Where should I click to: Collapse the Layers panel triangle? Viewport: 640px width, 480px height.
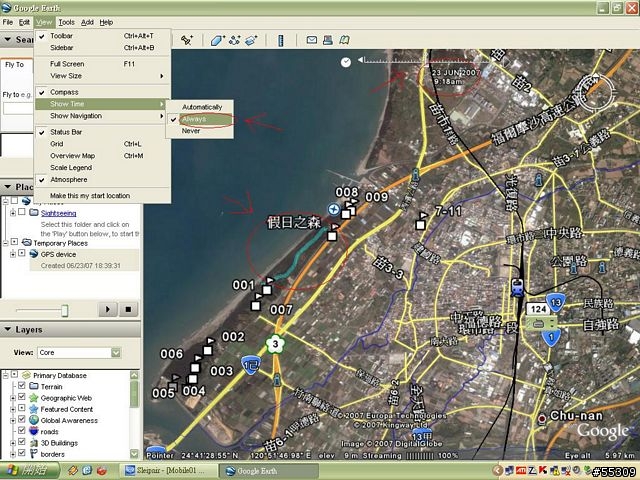(x=7, y=329)
